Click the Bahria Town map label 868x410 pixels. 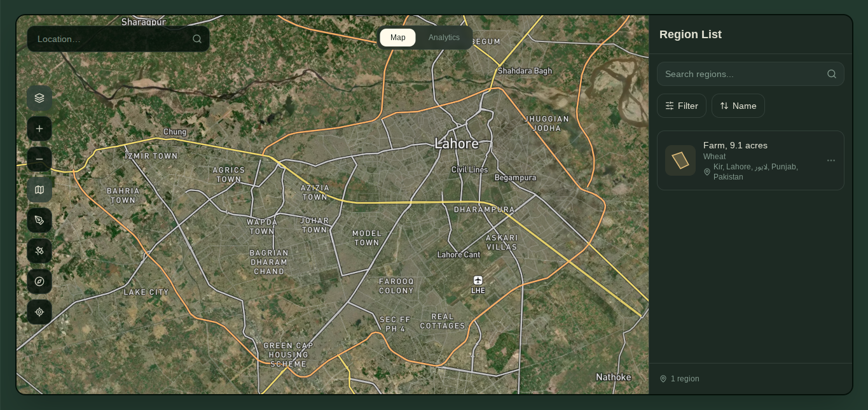(x=123, y=195)
